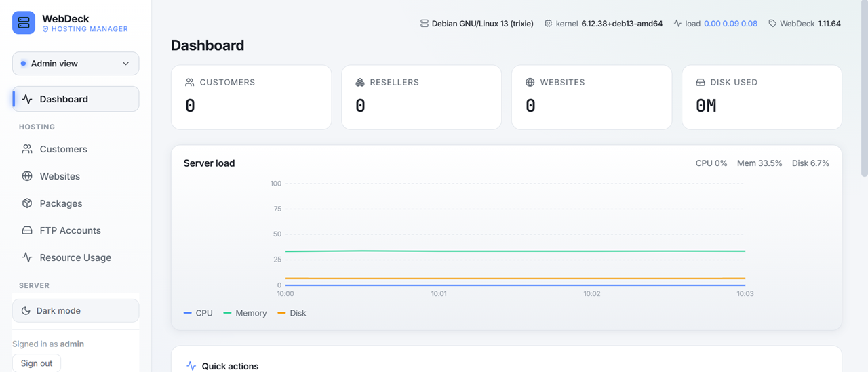Click the Mem 33.5% stat
The image size is (868, 372).
tap(759, 163)
